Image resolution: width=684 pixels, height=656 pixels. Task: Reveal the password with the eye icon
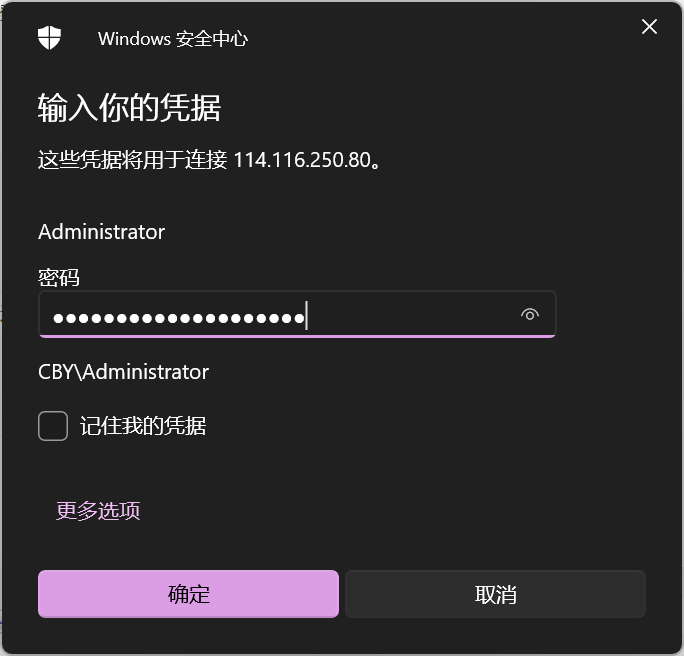(530, 314)
